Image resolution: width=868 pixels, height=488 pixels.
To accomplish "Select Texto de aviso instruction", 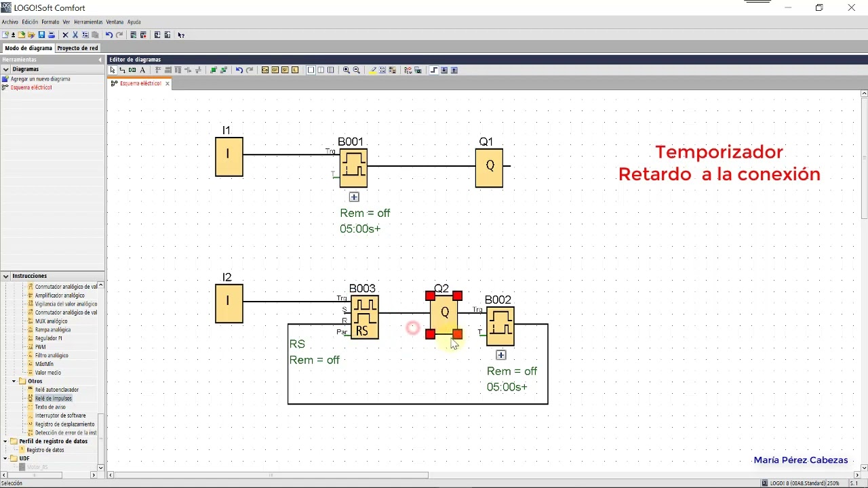I will (50, 407).
